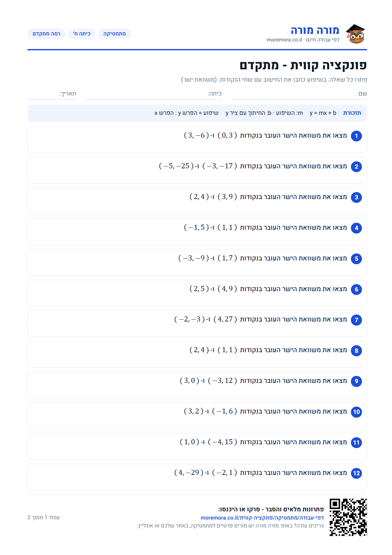Click the instruction line starting פתרו כל שאלה
This screenshot has height=555, width=392.
274,79
